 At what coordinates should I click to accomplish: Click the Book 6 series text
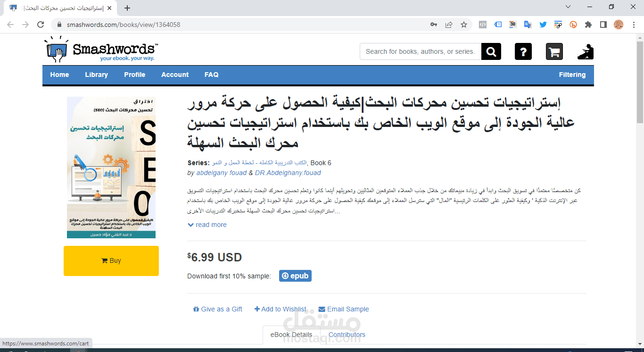pos(321,163)
